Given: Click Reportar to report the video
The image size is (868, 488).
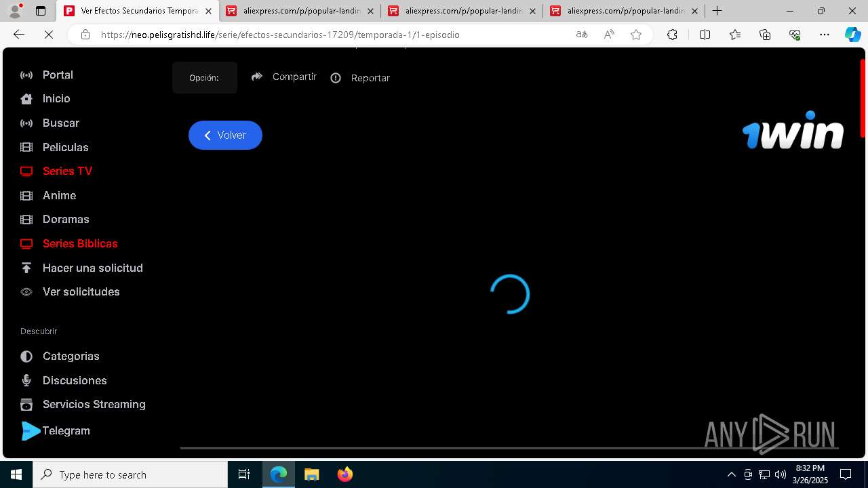Looking at the screenshot, I should (x=360, y=78).
